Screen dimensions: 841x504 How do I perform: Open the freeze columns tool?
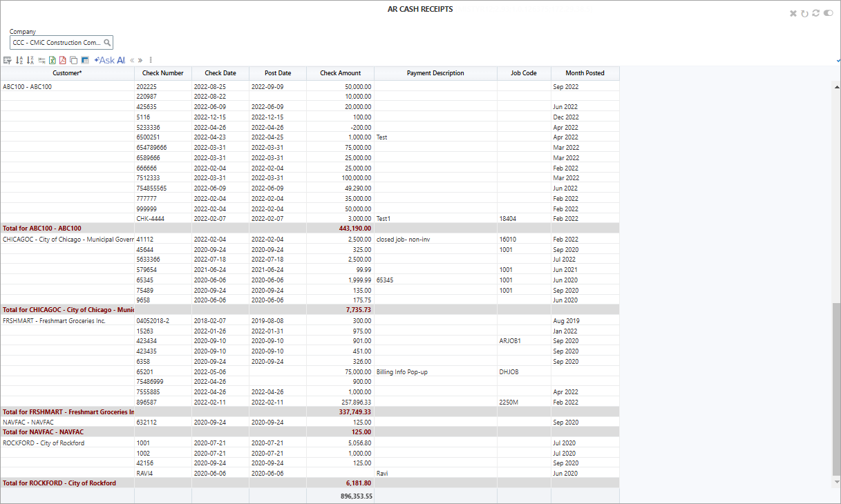pos(41,60)
